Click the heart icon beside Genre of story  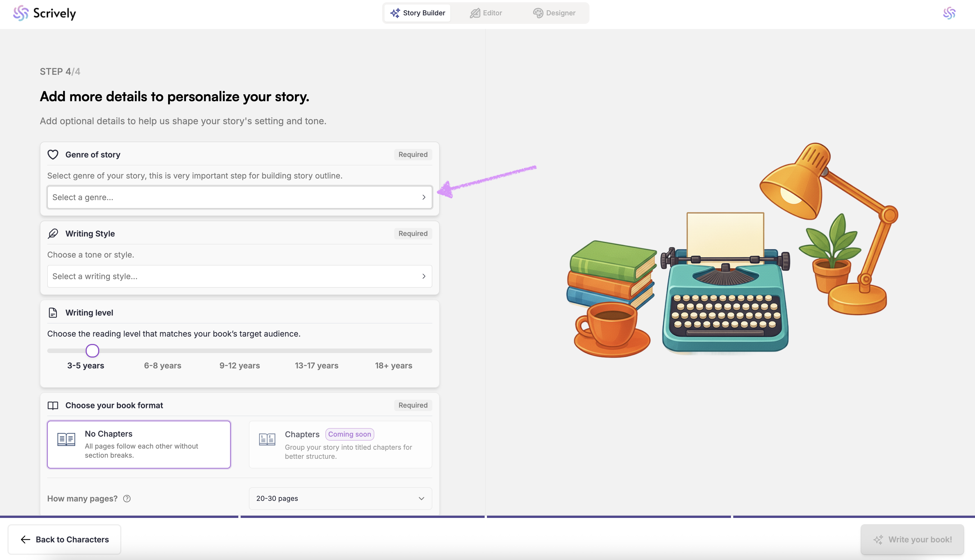coord(53,155)
